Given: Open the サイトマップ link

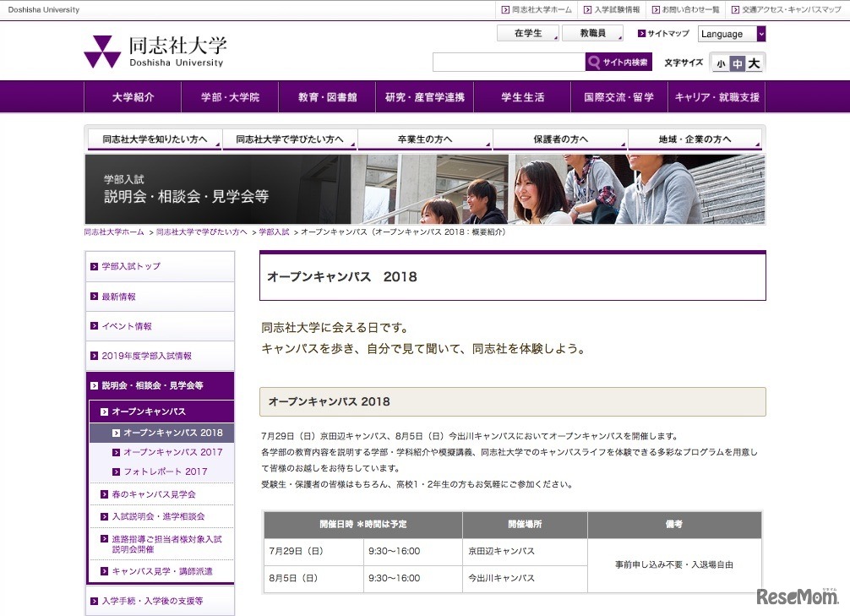Looking at the screenshot, I should [x=663, y=34].
